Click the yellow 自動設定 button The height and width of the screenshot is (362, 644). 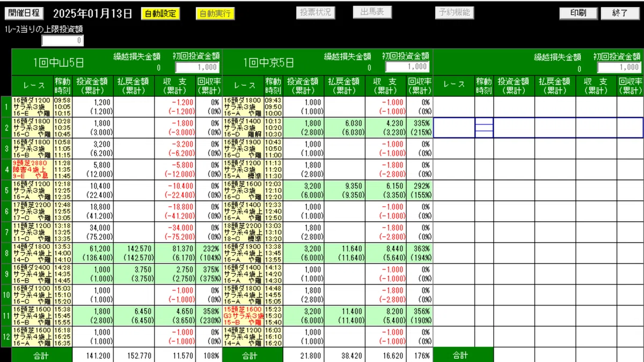160,13
